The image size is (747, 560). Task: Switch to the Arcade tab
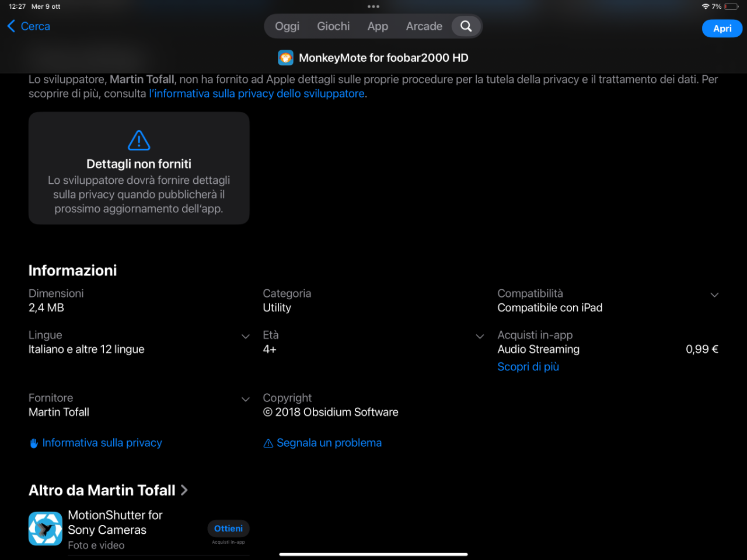[x=424, y=26]
